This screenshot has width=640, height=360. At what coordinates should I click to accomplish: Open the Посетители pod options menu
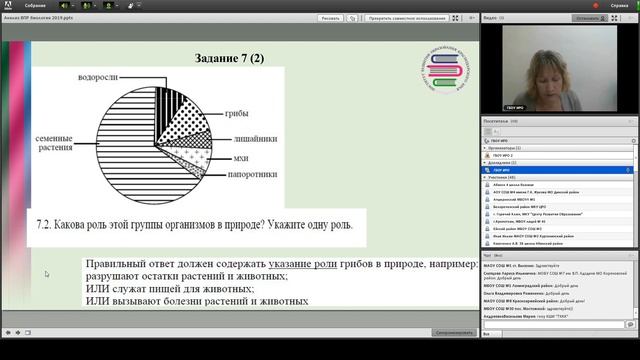pos(631,122)
